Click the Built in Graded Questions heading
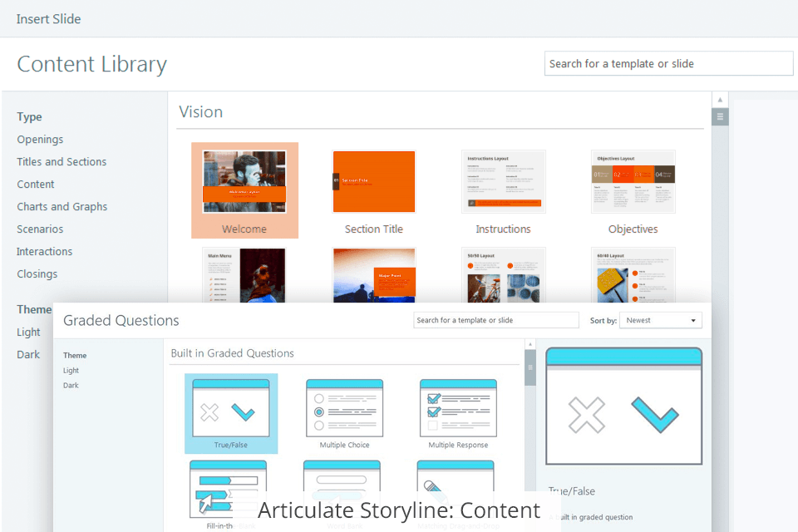The height and width of the screenshot is (532, 798). [233, 353]
